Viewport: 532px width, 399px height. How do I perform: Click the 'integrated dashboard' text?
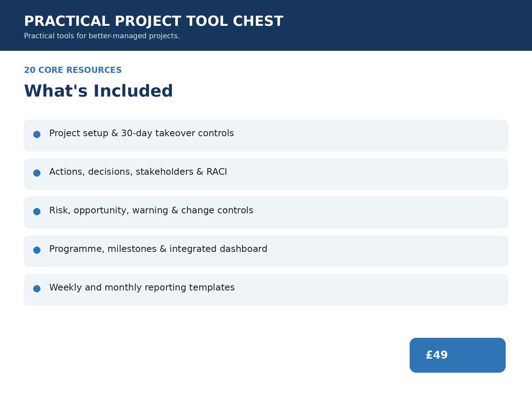218,249
